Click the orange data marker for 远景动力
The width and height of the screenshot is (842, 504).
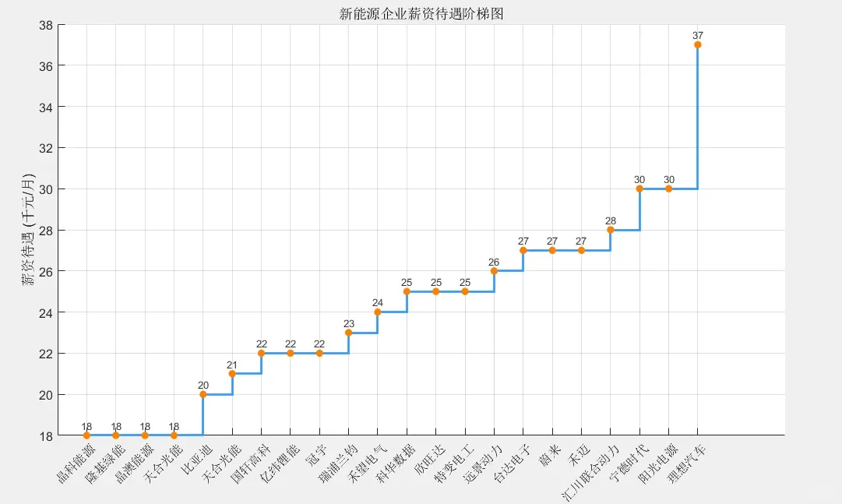pyautogui.click(x=494, y=271)
